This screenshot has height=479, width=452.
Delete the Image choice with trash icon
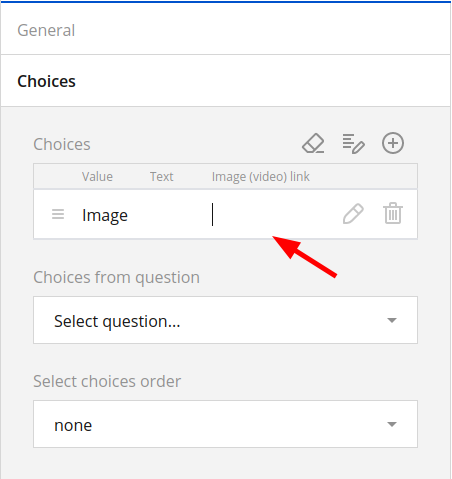point(393,213)
